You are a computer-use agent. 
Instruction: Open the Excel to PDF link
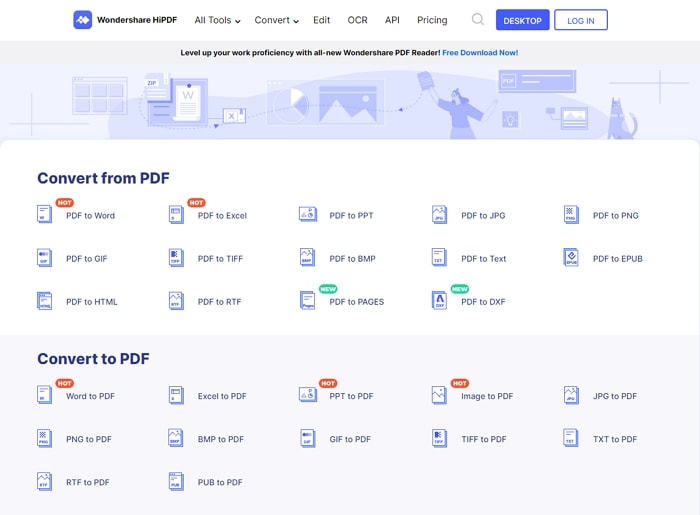222,396
